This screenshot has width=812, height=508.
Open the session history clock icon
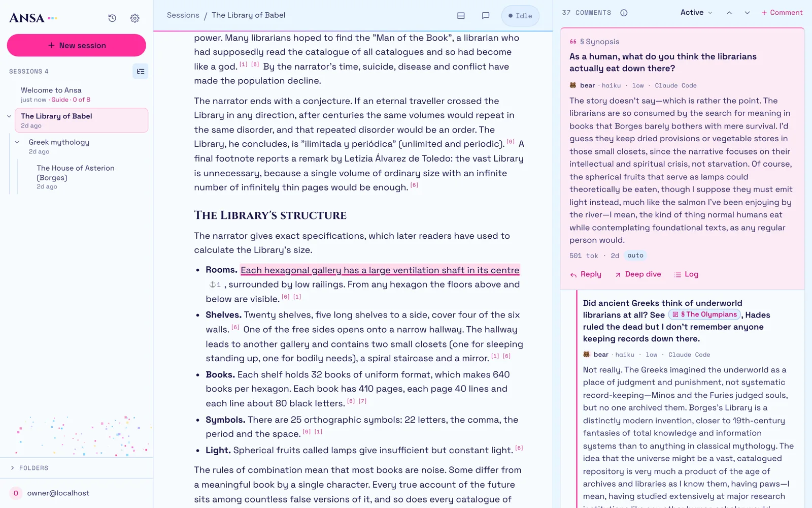[x=112, y=18]
